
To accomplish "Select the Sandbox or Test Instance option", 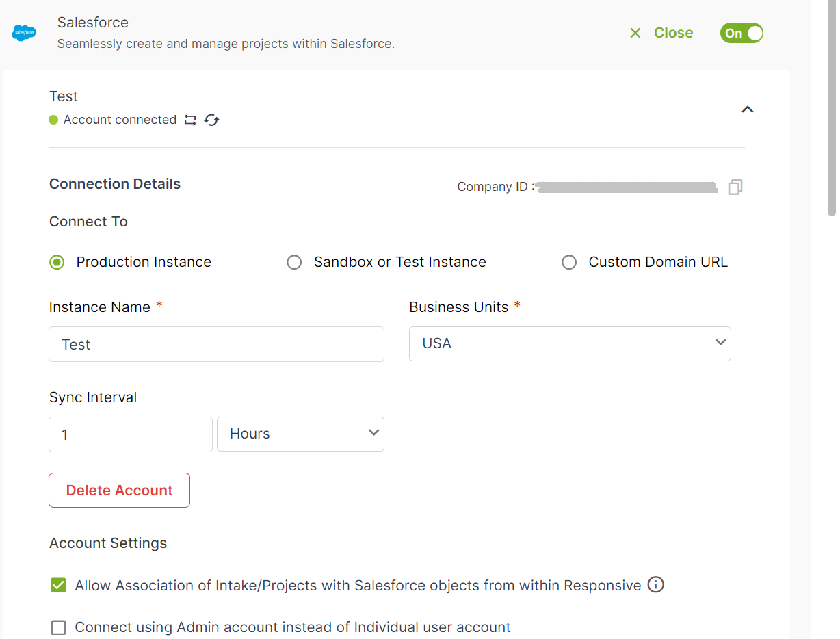I will coord(294,262).
